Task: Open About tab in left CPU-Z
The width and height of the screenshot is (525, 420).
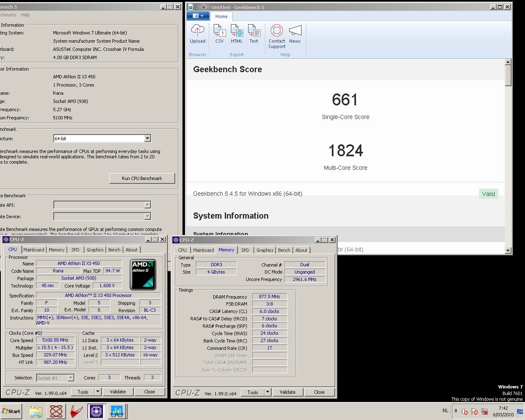Action: [132, 250]
